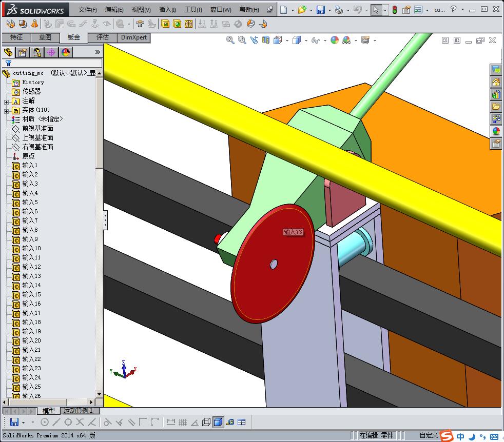Open the 窗口(W) menu

[x=221, y=10]
